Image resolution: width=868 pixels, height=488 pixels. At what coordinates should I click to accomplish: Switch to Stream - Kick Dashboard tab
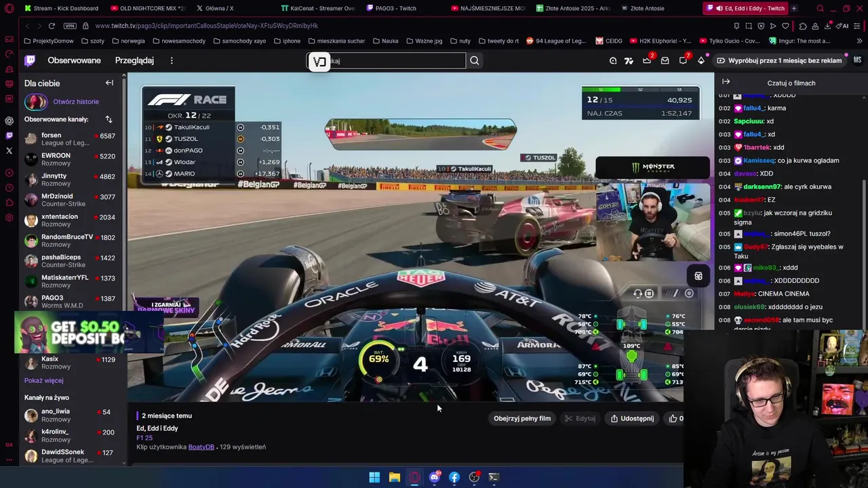(x=61, y=8)
